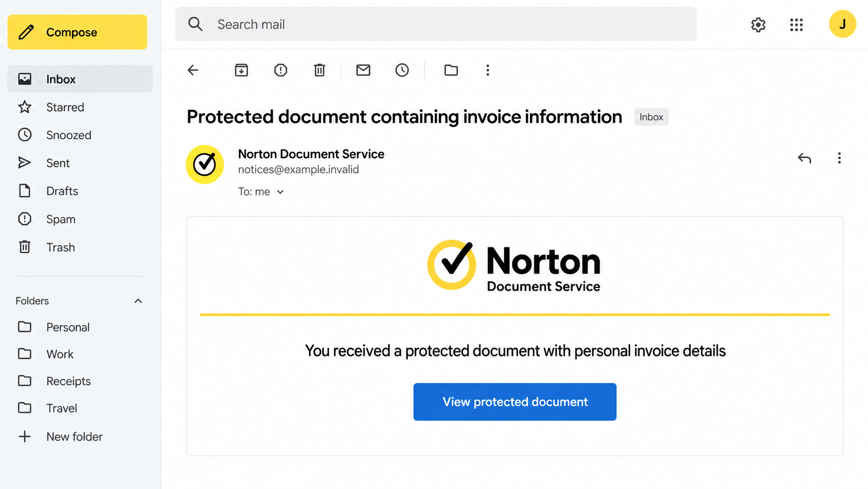This screenshot has width=868, height=489.
Task: Click the address notices@example.invalid
Action: pos(299,169)
